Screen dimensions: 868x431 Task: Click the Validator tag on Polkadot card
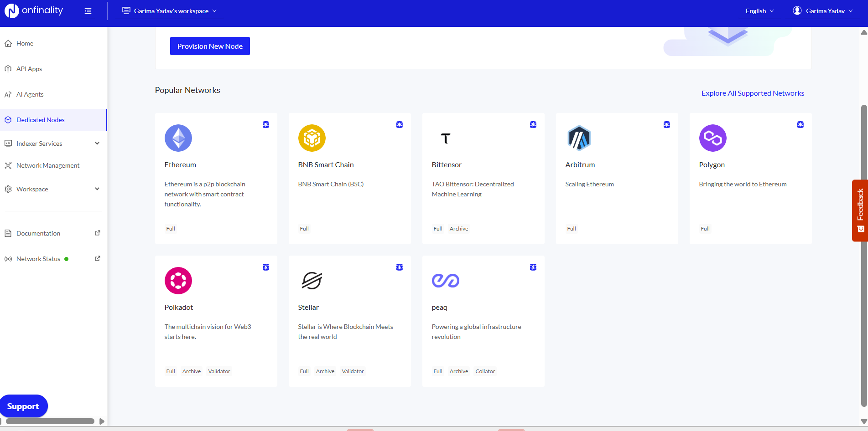(x=219, y=371)
